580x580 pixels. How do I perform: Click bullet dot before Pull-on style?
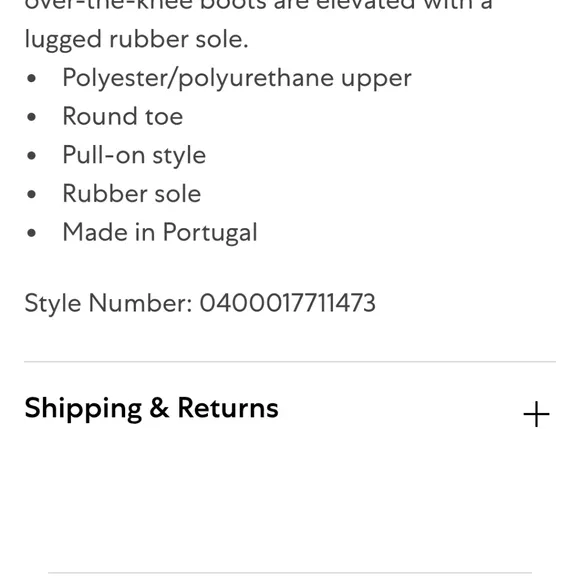(x=32, y=156)
